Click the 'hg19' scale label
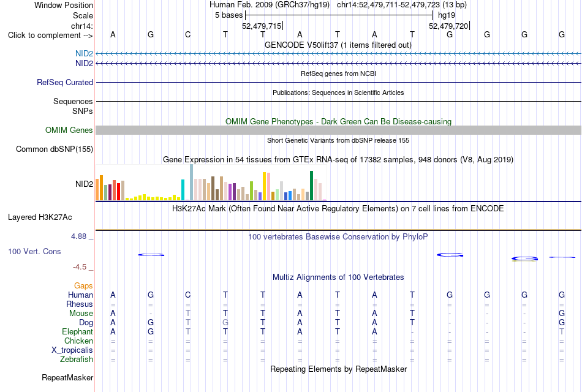The image size is (582, 392). (447, 15)
